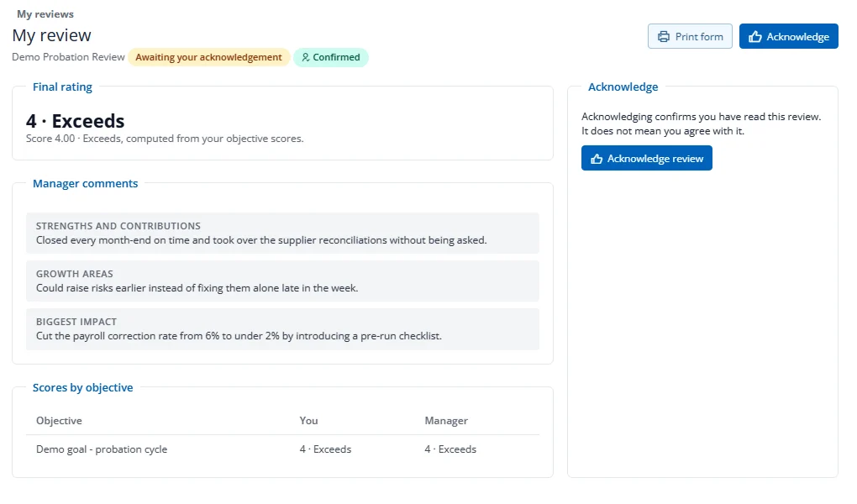Click the Growth Areas label
Image resolution: width=857 pixels, height=504 pixels.
[74, 274]
